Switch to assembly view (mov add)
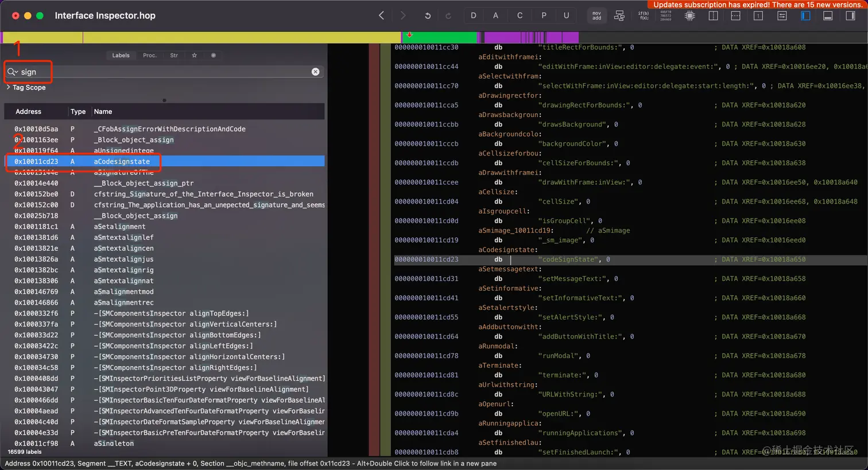The height and width of the screenshot is (470, 868). click(x=597, y=15)
